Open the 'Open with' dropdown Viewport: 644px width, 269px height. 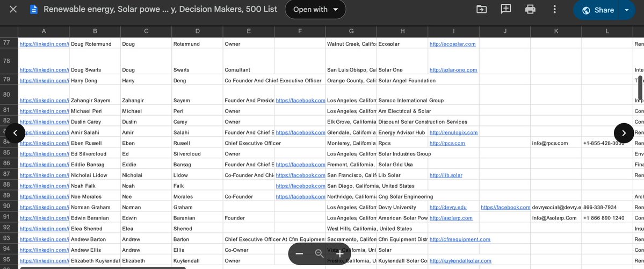pyautogui.click(x=315, y=10)
